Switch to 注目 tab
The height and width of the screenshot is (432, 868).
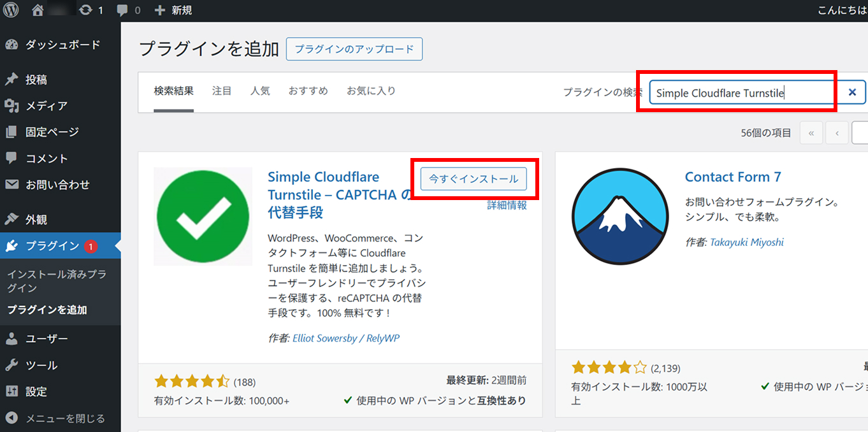pos(222,91)
